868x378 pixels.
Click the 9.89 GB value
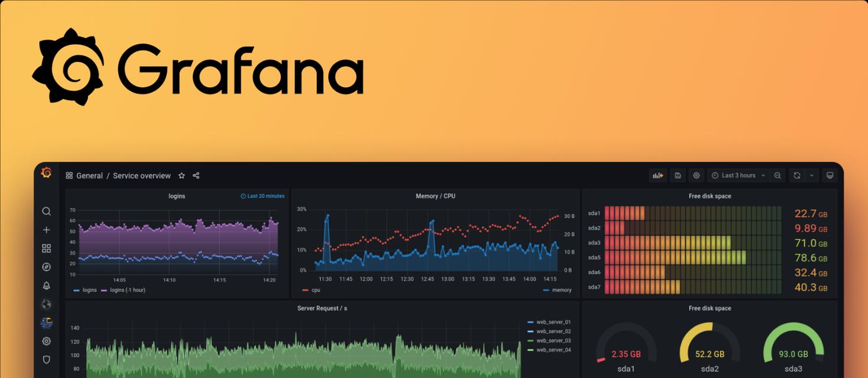(811, 229)
